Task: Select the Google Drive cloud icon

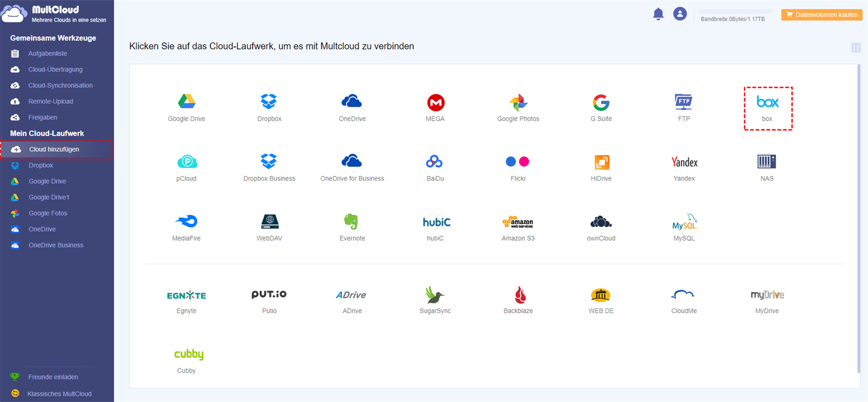Action: tap(186, 102)
